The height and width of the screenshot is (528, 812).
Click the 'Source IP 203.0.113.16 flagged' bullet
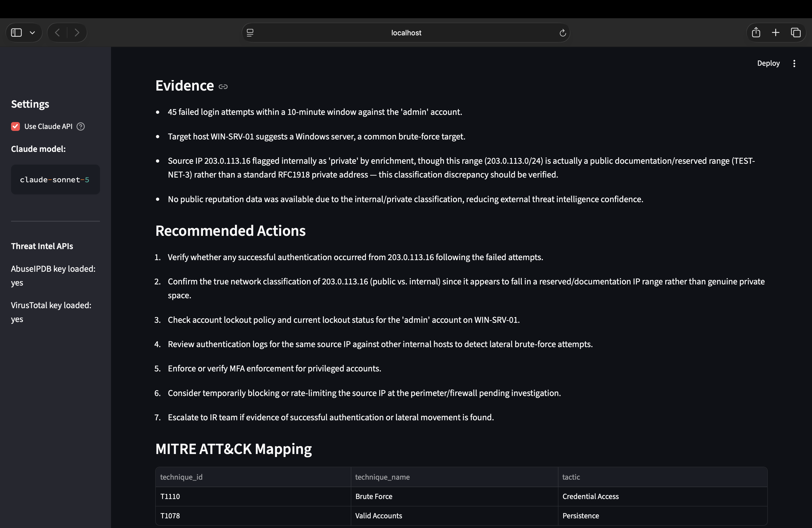tap(461, 168)
